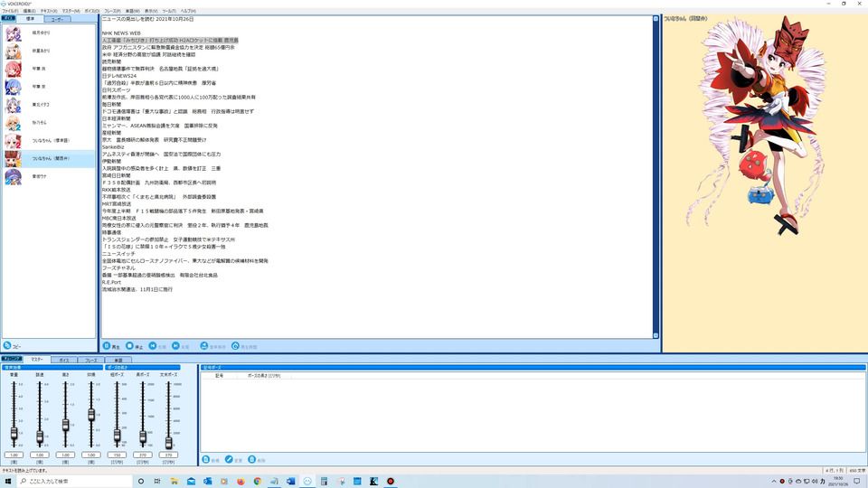The height and width of the screenshot is (488, 868).
Task: Click the 音声保存 save audio icon
Action: click(204, 346)
